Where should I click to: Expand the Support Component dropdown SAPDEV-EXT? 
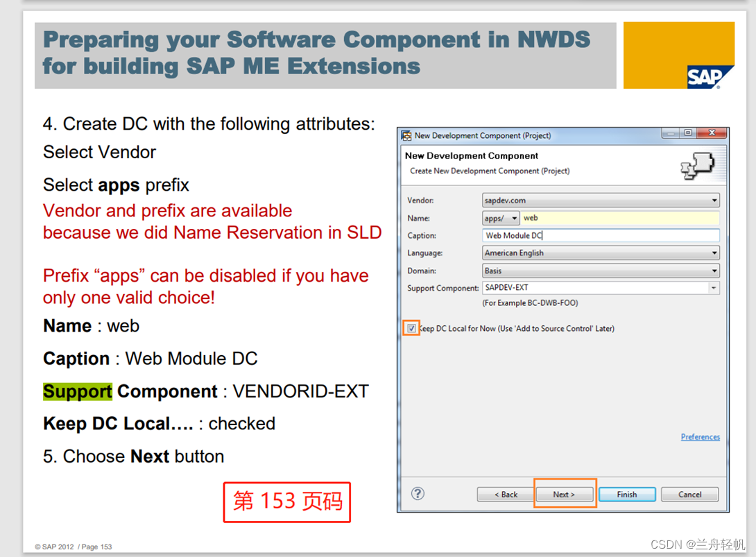click(712, 287)
